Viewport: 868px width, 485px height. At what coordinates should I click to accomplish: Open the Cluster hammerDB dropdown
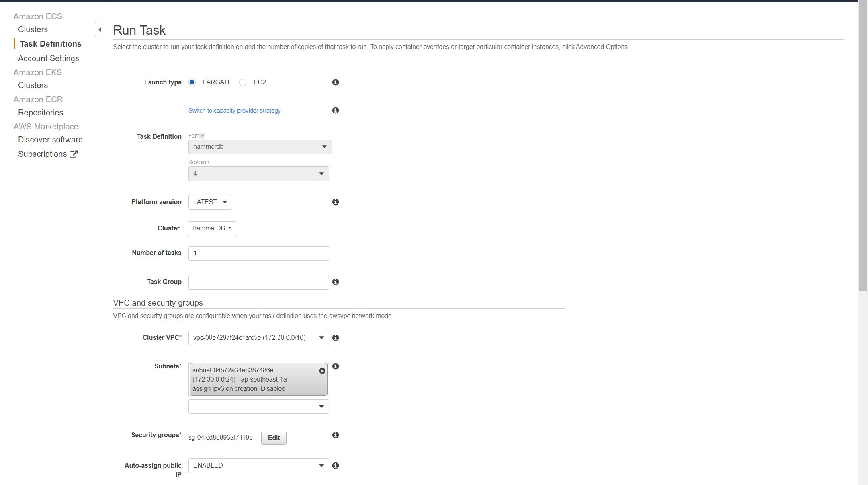point(212,228)
